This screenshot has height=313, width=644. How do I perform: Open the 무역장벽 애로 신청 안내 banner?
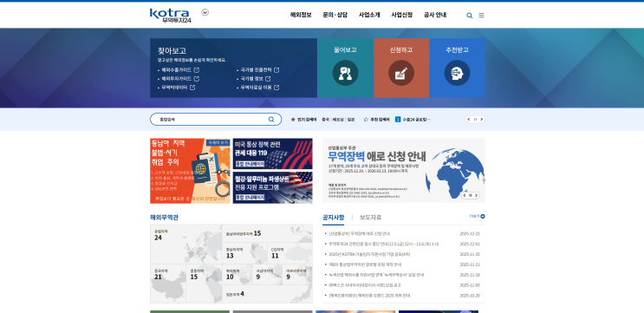pyautogui.click(x=404, y=171)
